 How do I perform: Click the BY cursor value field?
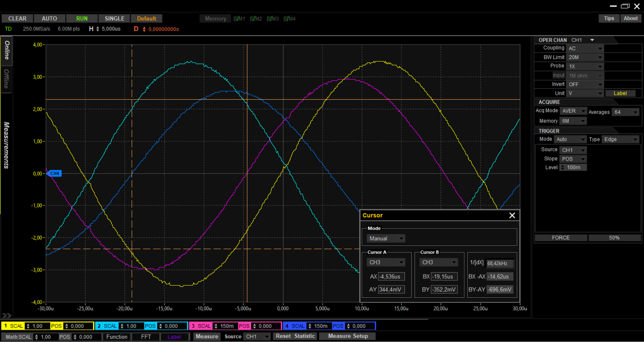pos(444,289)
